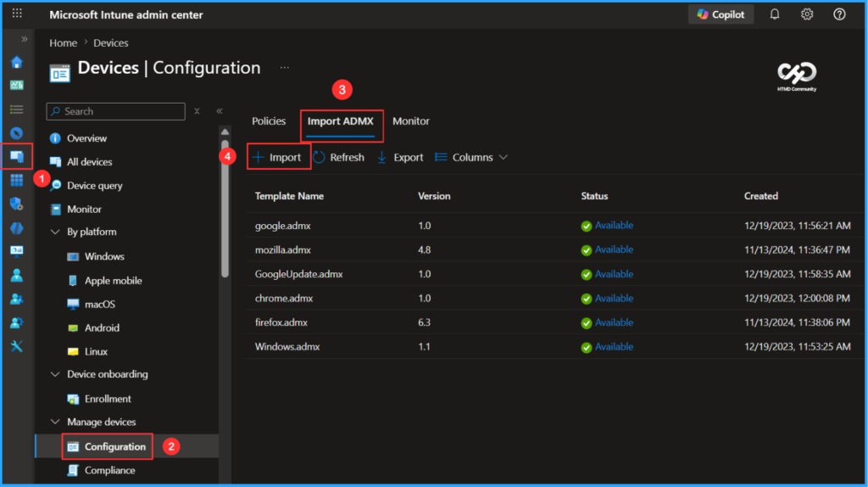The image size is (868, 487).
Task: Click the mozilla.admx template name
Action: 282,250
